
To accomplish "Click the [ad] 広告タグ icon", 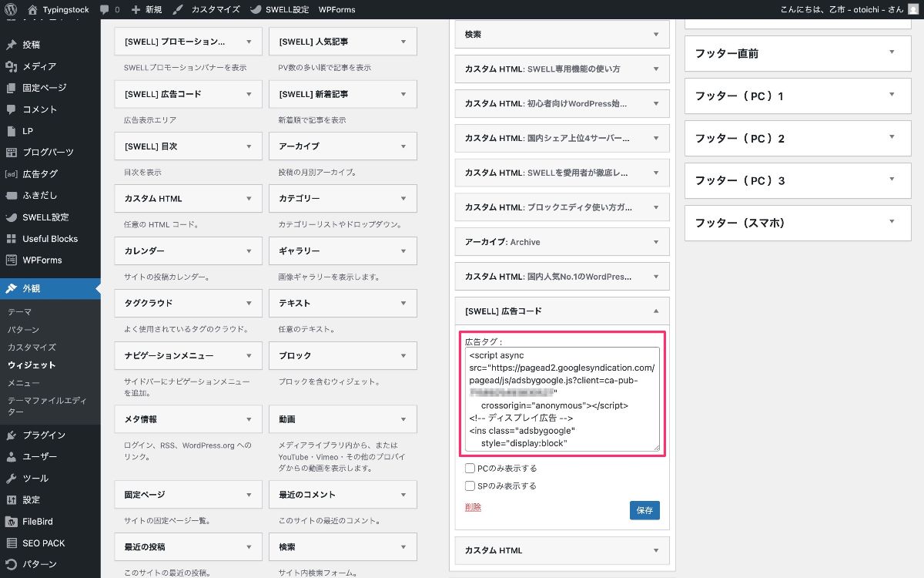I will pyautogui.click(x=11, y=174).
